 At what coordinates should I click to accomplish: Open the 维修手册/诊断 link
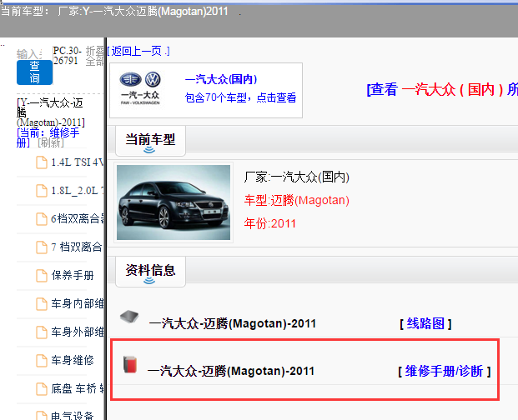coord(445,372)
